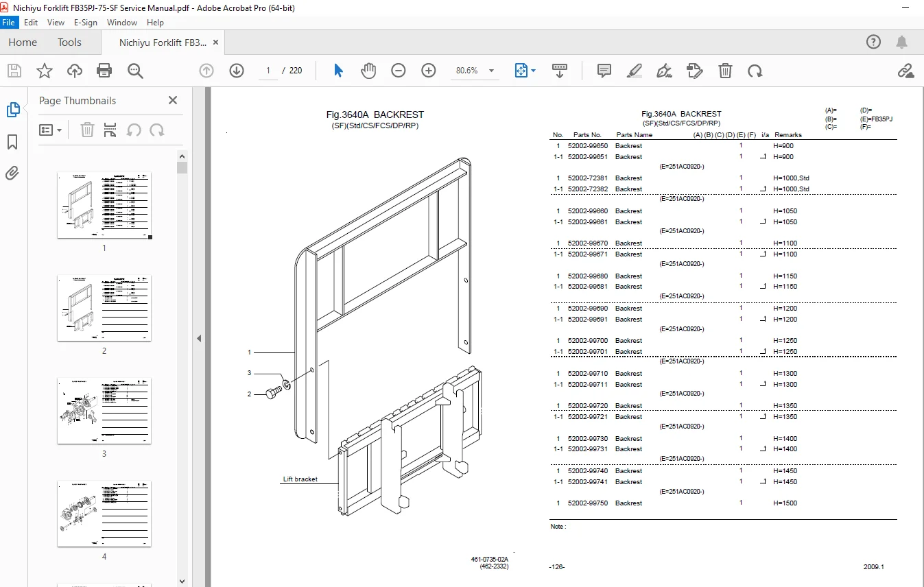This screenshot has width=924, height=587.
Task: Click part number 52002-72381
Action: [x=588, y=178]
